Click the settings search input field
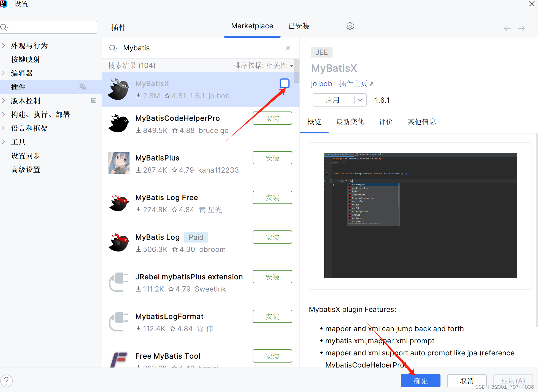The width and height of the screenshot is (538, 392). click(x=49, y=27)
